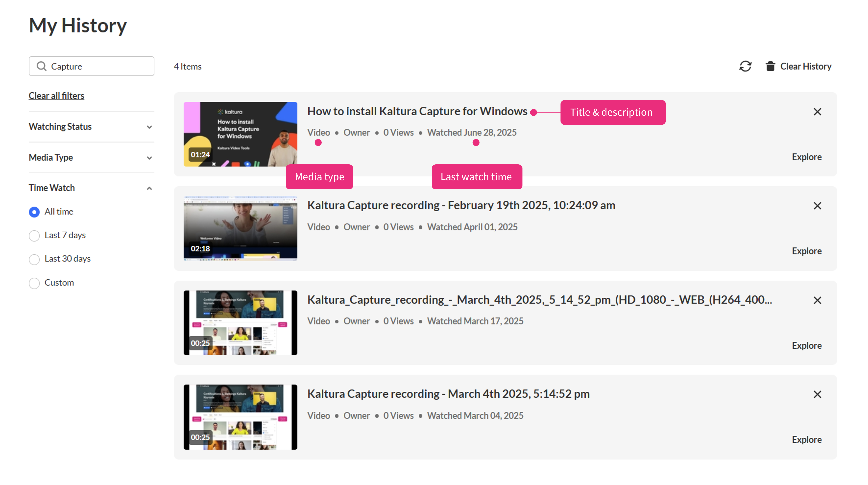This screenshot has height=485, width=868.
Task: Remove the Kaltura_Capture_recording HD_1080 entry
Action: pos(817,300)
